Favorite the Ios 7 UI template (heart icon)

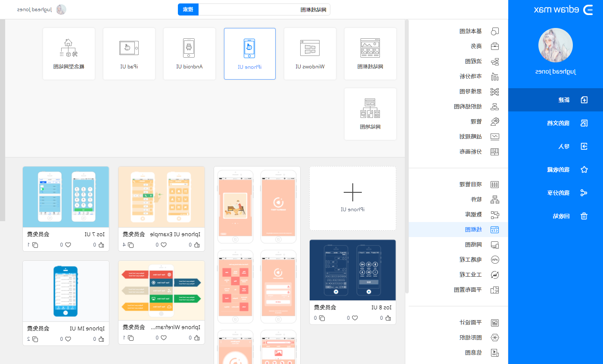[68, 245]
